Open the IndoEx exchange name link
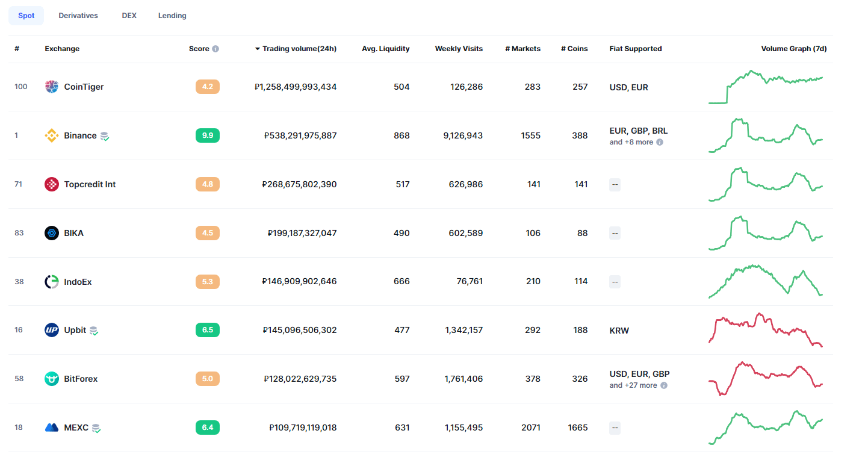The image size is (868, 454). coord(78,282)
